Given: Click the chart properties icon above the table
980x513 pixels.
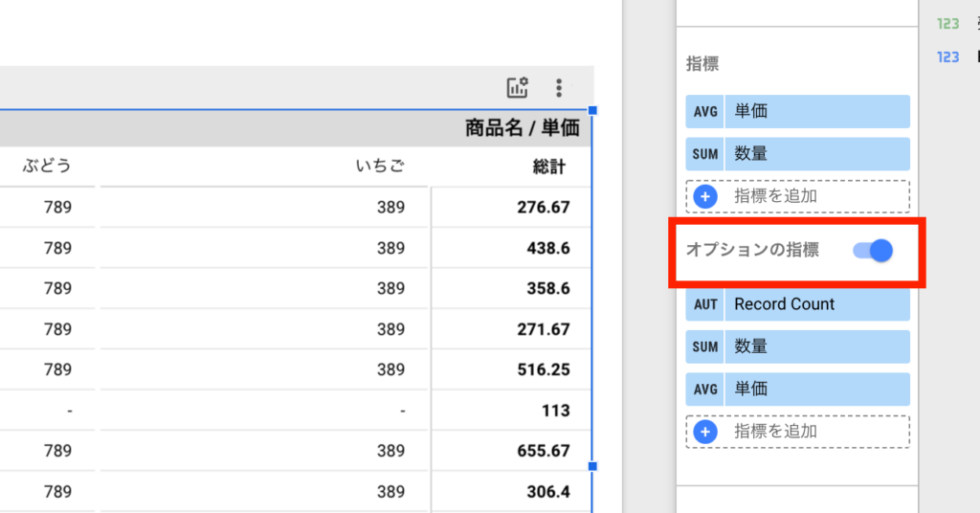Looking at the screenshot, I should coord(517,88).
